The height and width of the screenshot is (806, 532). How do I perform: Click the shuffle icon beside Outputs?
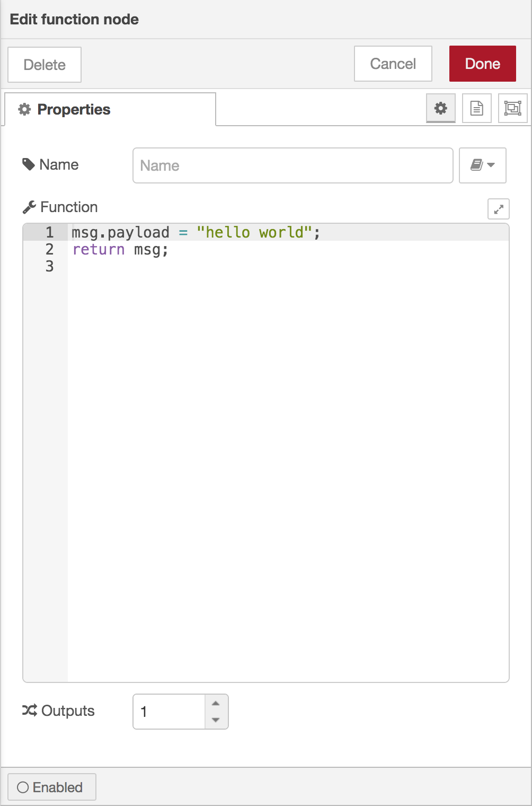29,710
